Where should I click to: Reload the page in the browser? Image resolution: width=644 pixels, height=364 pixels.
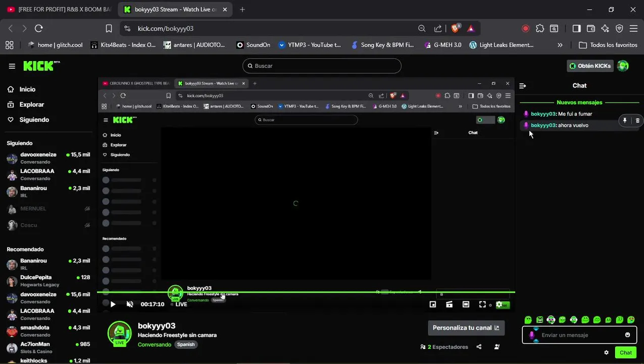coord(39,28)
